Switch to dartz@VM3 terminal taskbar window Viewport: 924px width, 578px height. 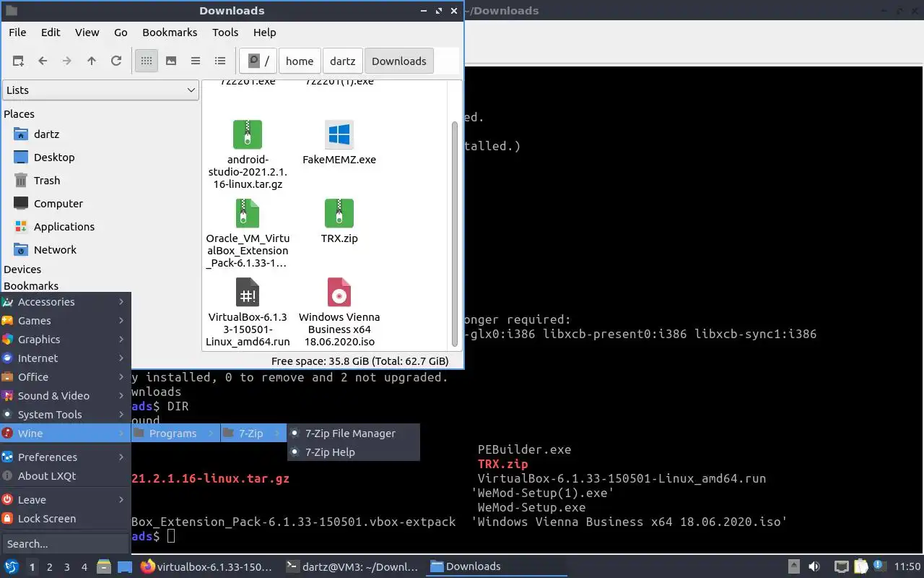click(352, 567)
